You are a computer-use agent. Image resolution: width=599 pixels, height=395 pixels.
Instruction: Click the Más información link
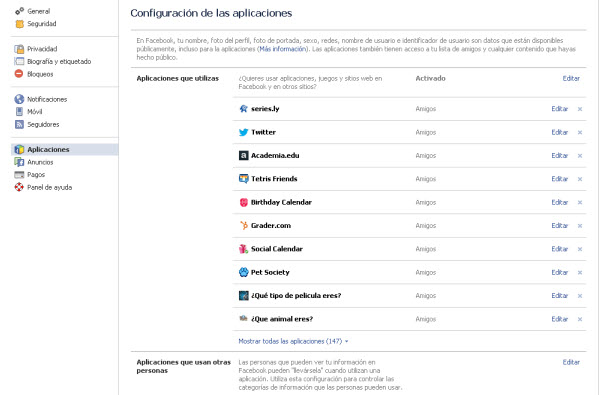pyautogui.click(x=282, y=49)
